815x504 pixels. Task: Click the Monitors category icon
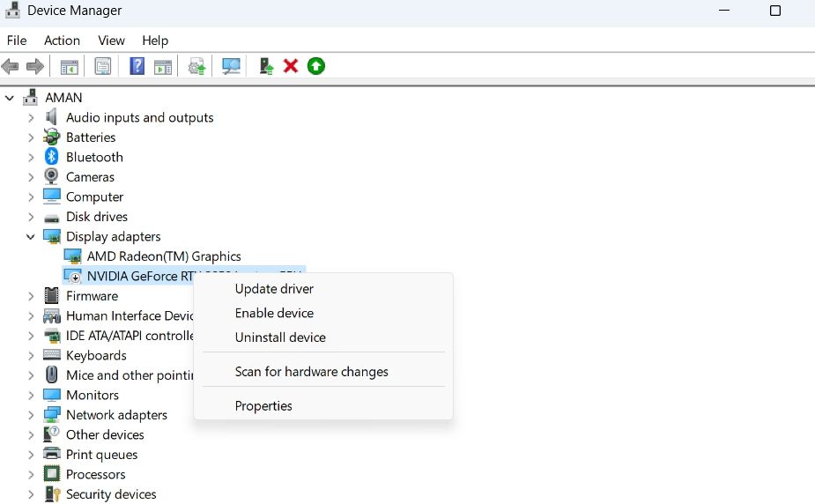[x=51, y=395]
